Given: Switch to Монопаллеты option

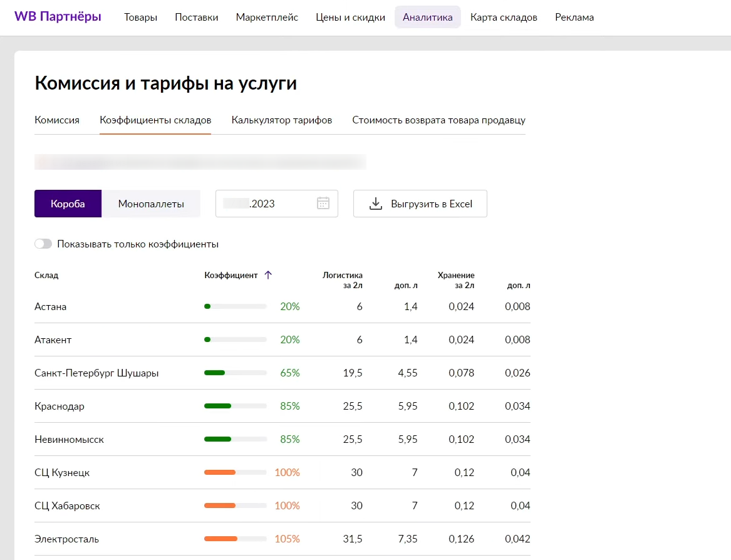Looking at the screenshot, I should [x=151, y=204].
